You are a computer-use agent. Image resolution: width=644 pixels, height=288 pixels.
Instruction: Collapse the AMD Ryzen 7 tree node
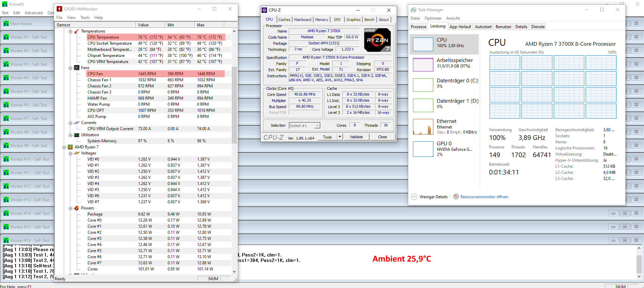click(64, 147)
